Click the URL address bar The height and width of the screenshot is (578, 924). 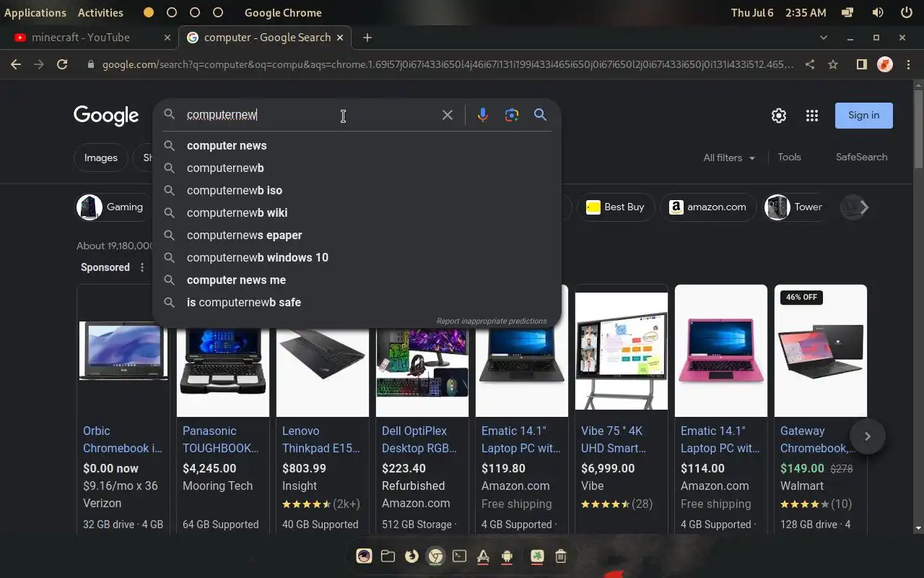(448, 64)
